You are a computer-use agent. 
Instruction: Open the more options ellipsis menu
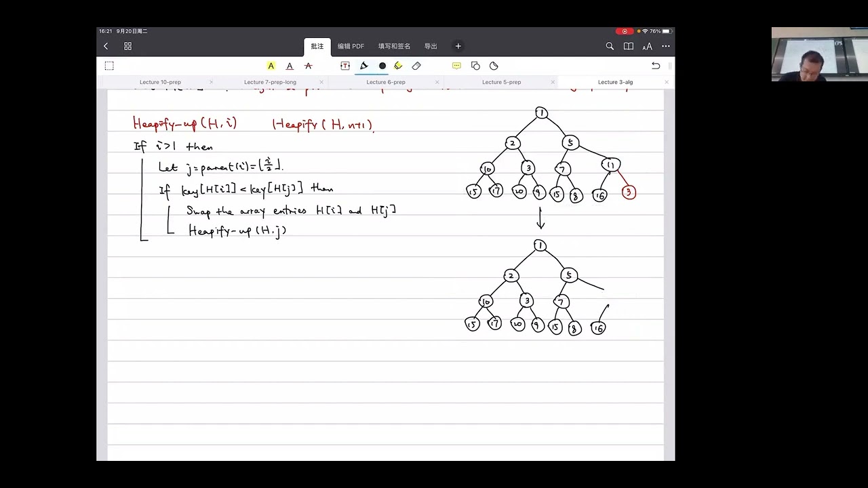click(666, 46)
